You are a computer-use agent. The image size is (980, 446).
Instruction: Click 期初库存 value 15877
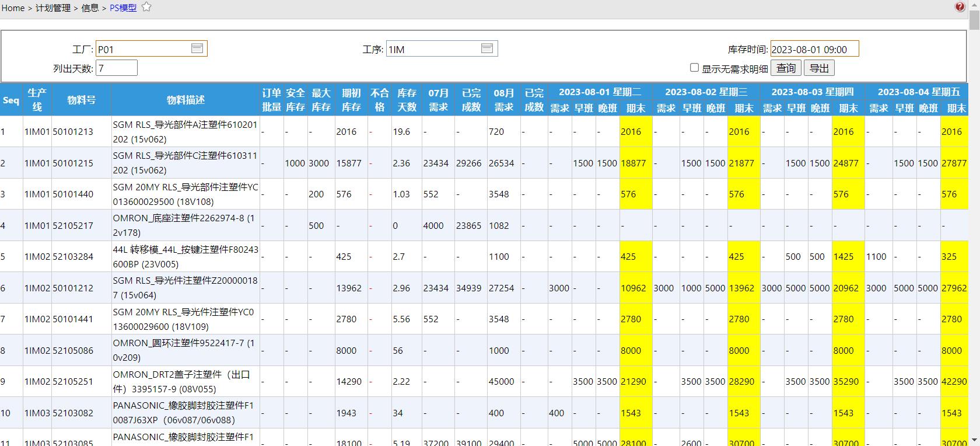pyautogui.click(x=348, y=163)
